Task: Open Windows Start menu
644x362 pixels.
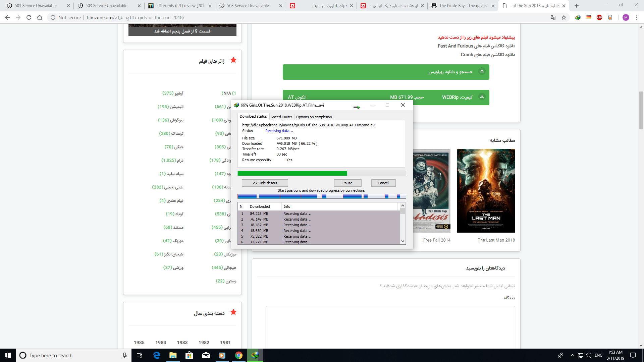Action: tap(8, 355)
